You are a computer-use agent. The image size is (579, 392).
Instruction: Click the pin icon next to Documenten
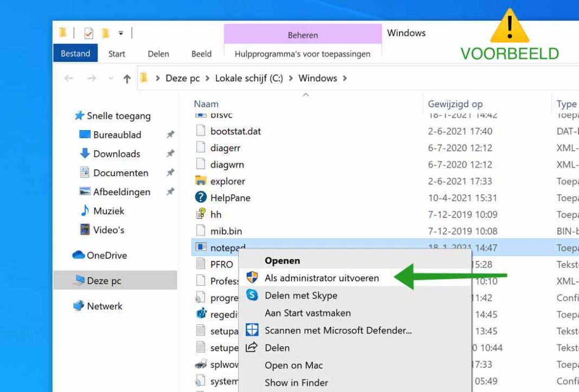click(170, 172)
